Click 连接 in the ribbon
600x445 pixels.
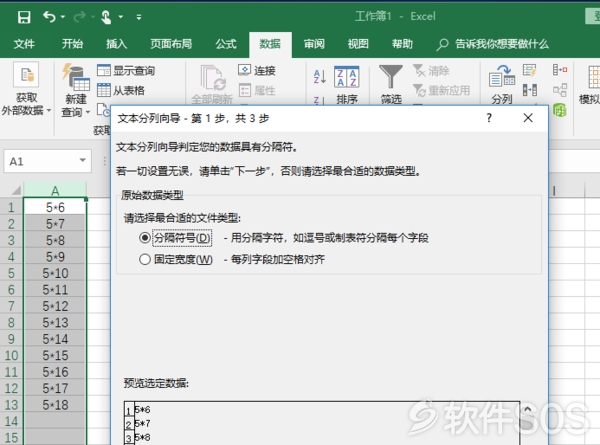tap(257, 70)
